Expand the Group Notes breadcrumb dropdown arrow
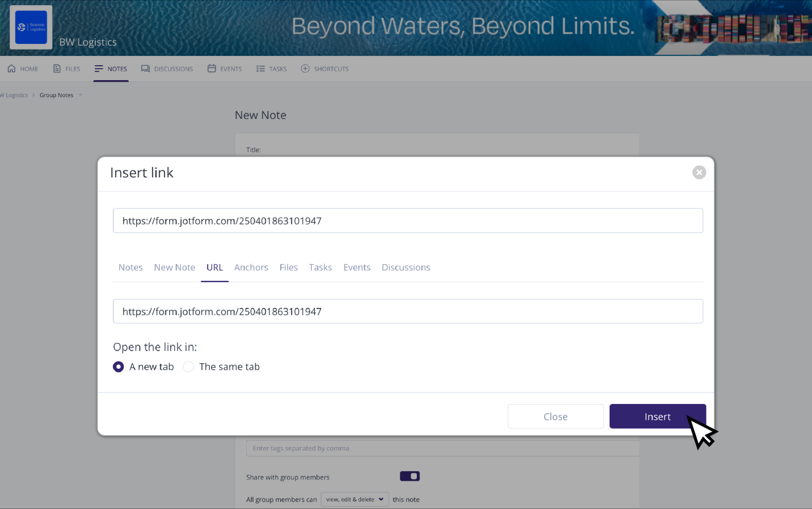812x509 pixels. 80,95
